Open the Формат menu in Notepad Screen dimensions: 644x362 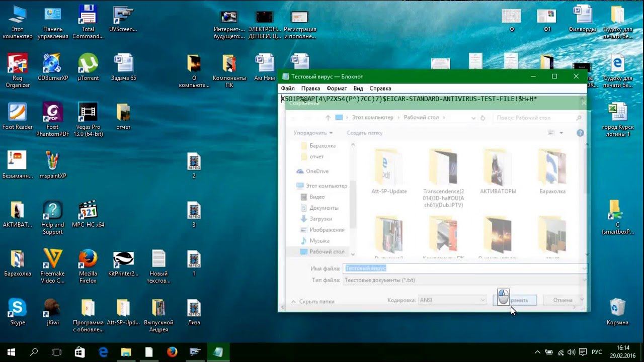[337, 88]
